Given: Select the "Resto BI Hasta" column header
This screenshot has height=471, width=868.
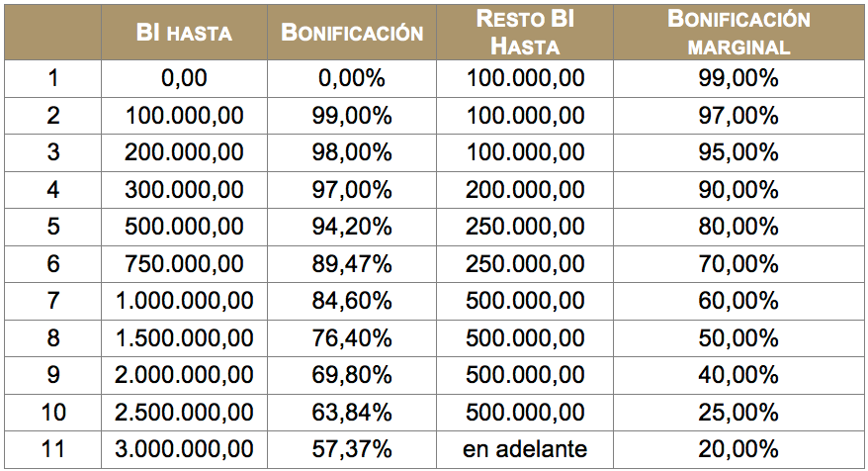Looking at the screenshot, I should pyautogui.click(x=526, y=33).
